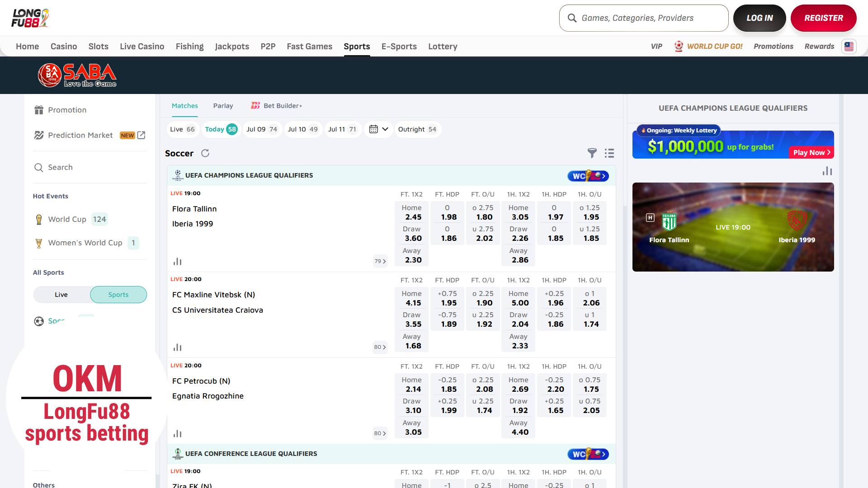Click the Women's World Cup trophy icon
Viewport: 868px width, 488px height.
pyautogui.click(x=39, y=243)
